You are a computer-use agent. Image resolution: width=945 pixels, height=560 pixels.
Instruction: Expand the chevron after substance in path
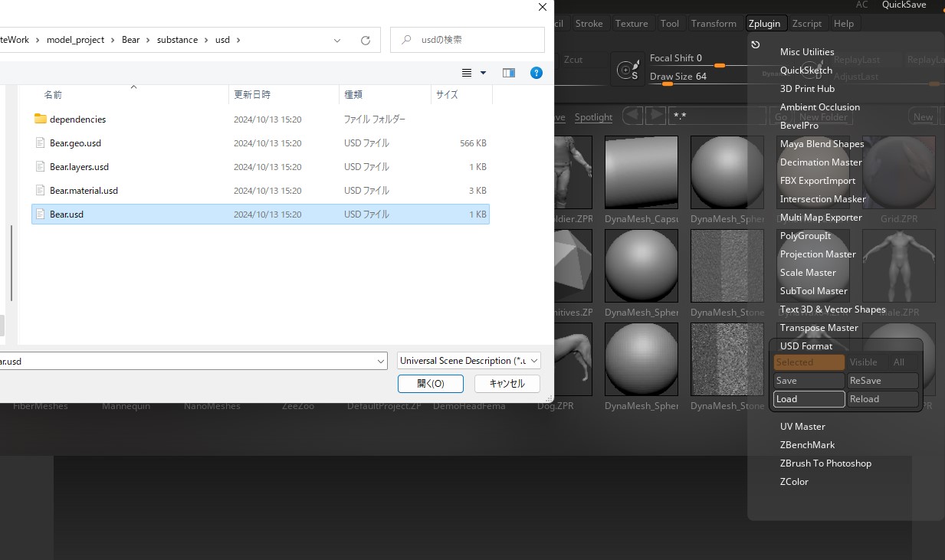coord(206,40)
